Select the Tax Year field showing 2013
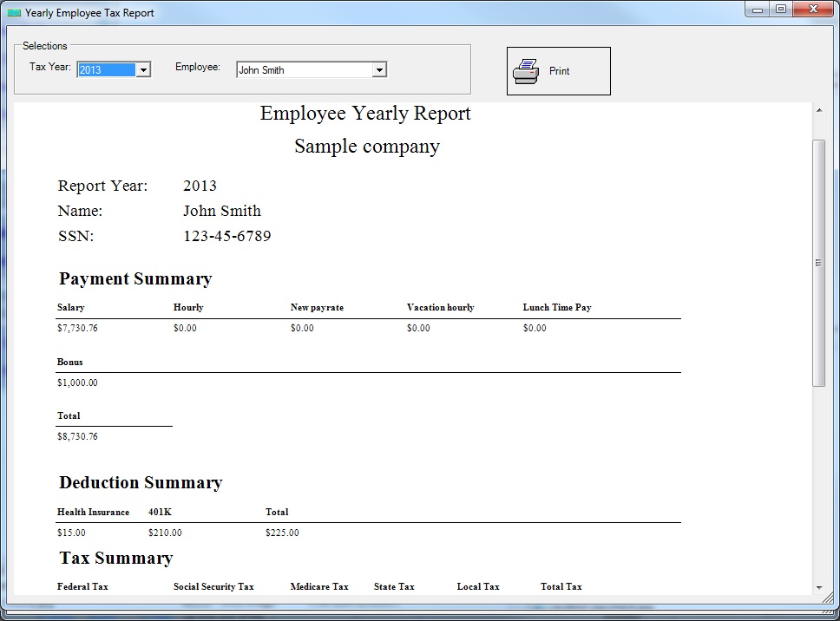Viewport: 840px width, 621px height. point(106,70)
